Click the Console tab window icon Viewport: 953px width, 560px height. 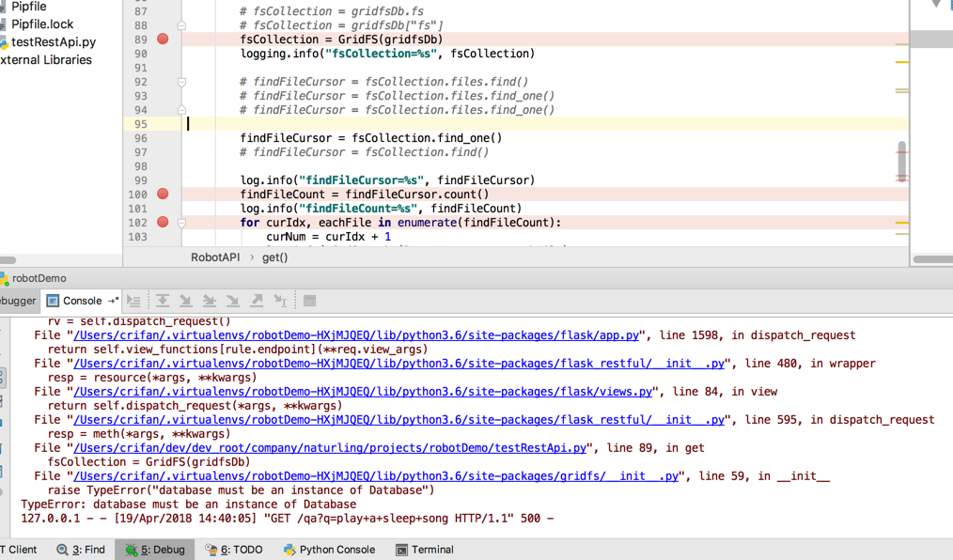point(53,301)
